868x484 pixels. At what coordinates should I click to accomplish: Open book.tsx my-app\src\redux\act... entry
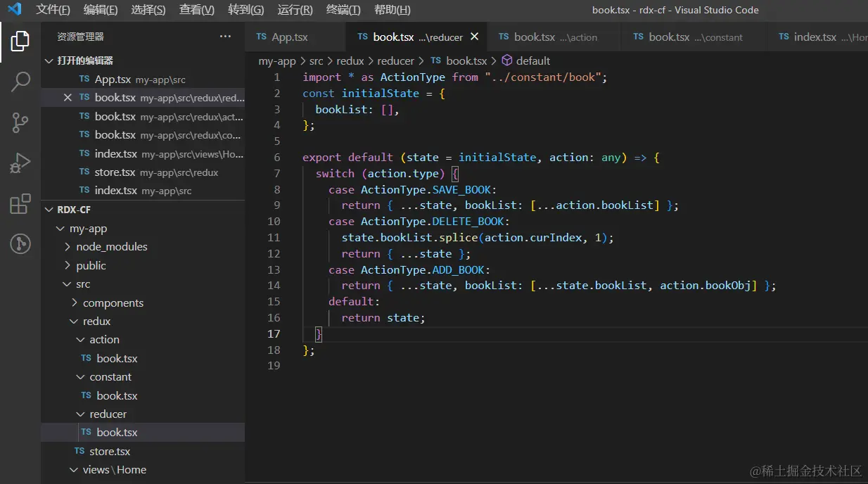coord(143,117)
